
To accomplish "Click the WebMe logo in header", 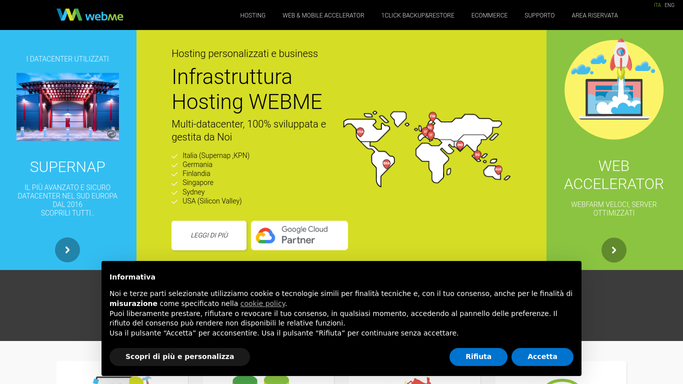I will pos(90,15).
